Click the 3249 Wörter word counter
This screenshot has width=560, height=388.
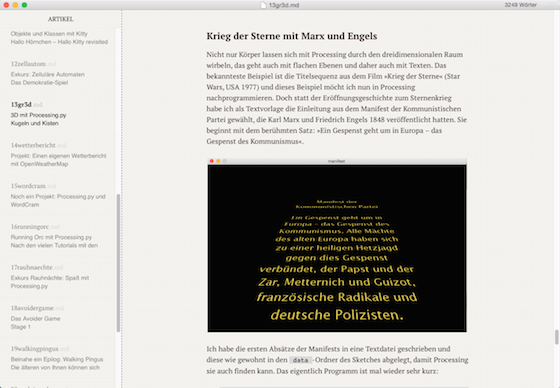[x=520, y=5]
